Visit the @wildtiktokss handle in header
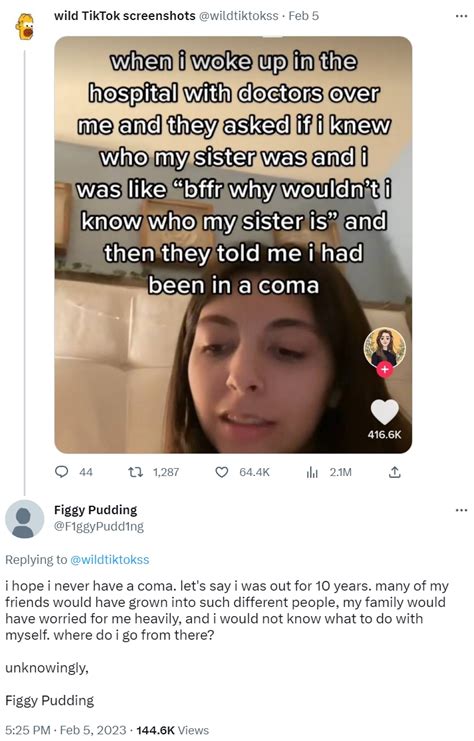Screen dimensions: 474x741 [239, 16]
